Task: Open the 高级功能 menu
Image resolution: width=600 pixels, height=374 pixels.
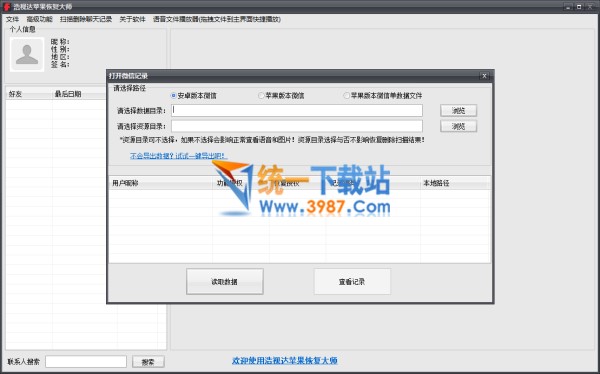Action: coord(39,19)
